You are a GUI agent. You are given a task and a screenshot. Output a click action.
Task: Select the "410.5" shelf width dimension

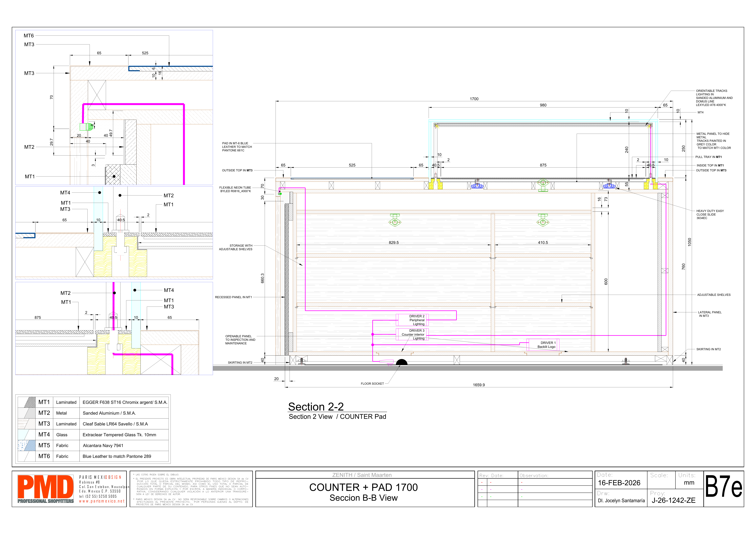coord(543,243)
